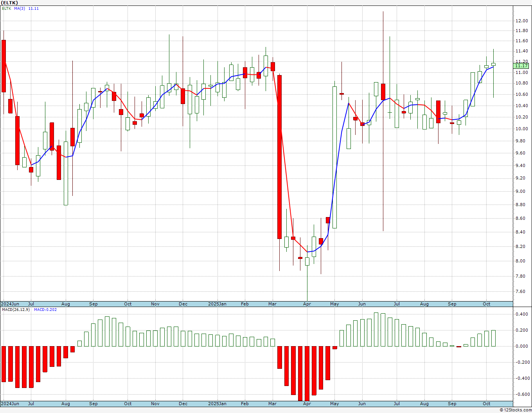Click the MACD(26,12,9) indicator label
Viewport: 532px width, 413px height.
[15, 309]
